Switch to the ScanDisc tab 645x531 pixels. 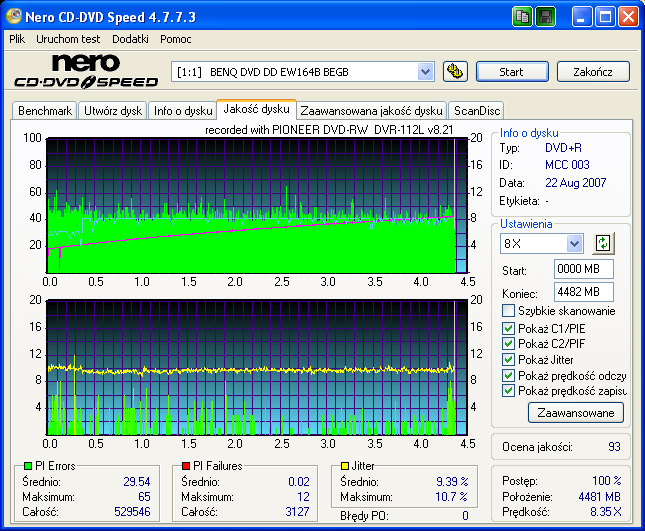477,111
